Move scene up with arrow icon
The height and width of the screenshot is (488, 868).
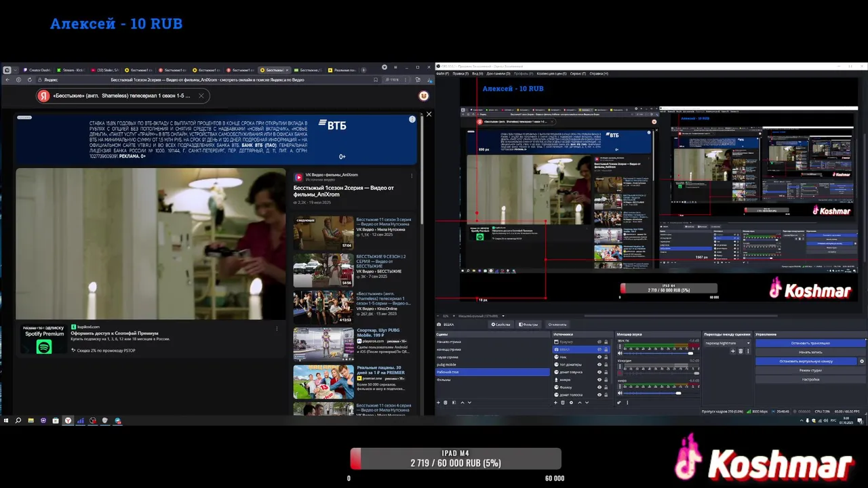click(x=462, y=403)
